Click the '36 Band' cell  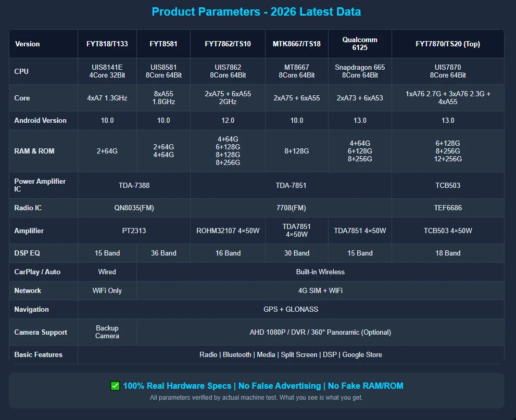163,253
